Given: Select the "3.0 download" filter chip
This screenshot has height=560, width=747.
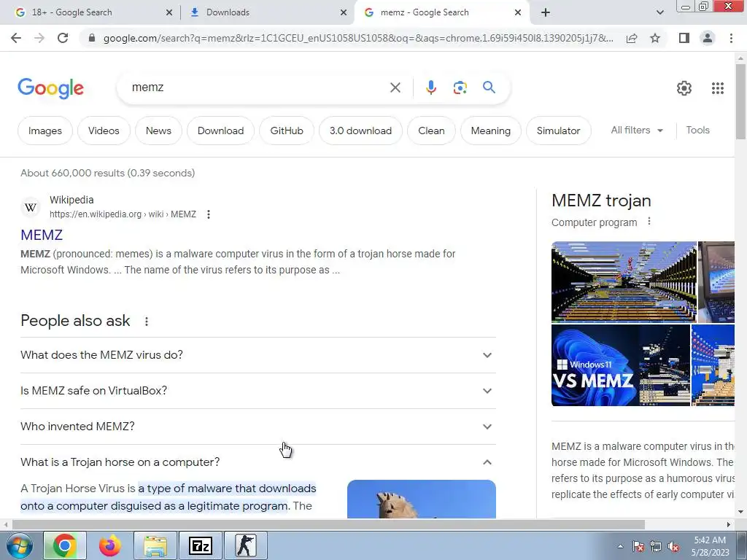Looking at the screenshot, I should pyautogui.click(x=360, y=131).
